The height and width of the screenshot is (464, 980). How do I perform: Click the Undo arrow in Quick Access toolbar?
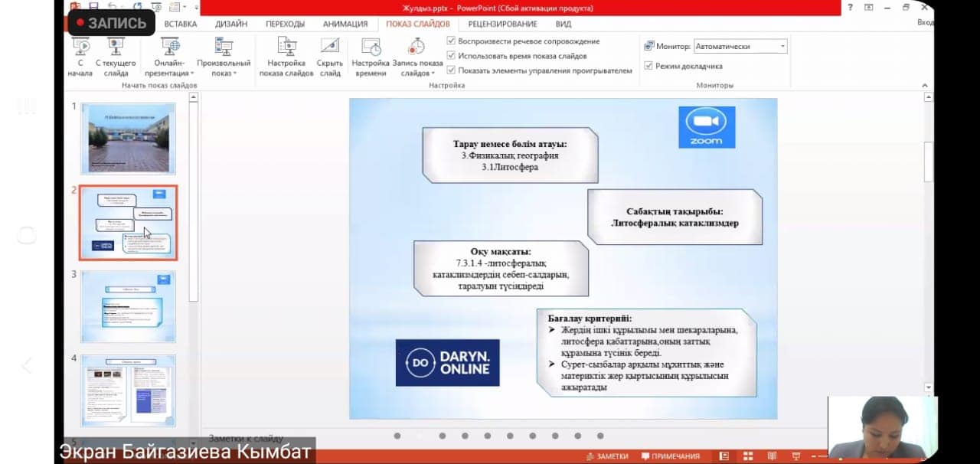[114, 8]
